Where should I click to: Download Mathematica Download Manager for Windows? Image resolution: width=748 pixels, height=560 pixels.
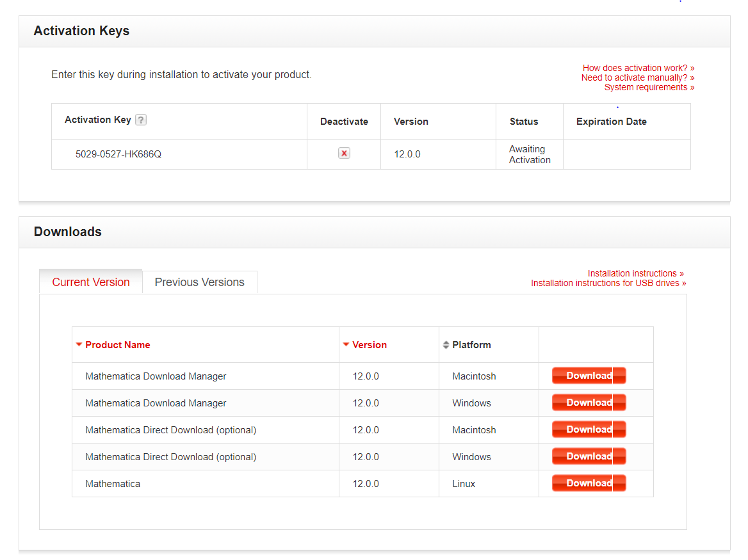click(589, 403)
